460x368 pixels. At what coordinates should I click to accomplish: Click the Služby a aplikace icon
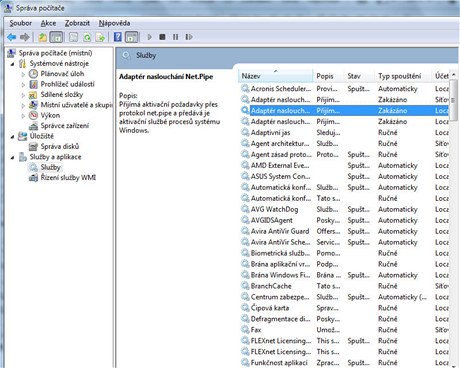tap(22, 157)
